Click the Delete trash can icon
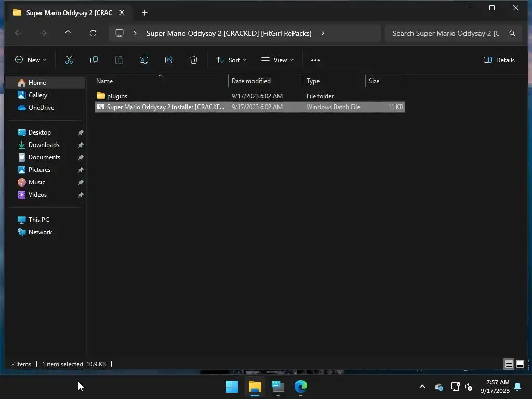The width and height of the screenshot is (532, 399). click(194, 60)
